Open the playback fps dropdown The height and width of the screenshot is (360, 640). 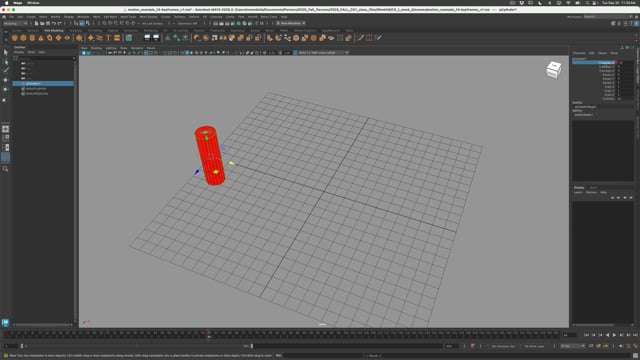click(x=573, y=346)
